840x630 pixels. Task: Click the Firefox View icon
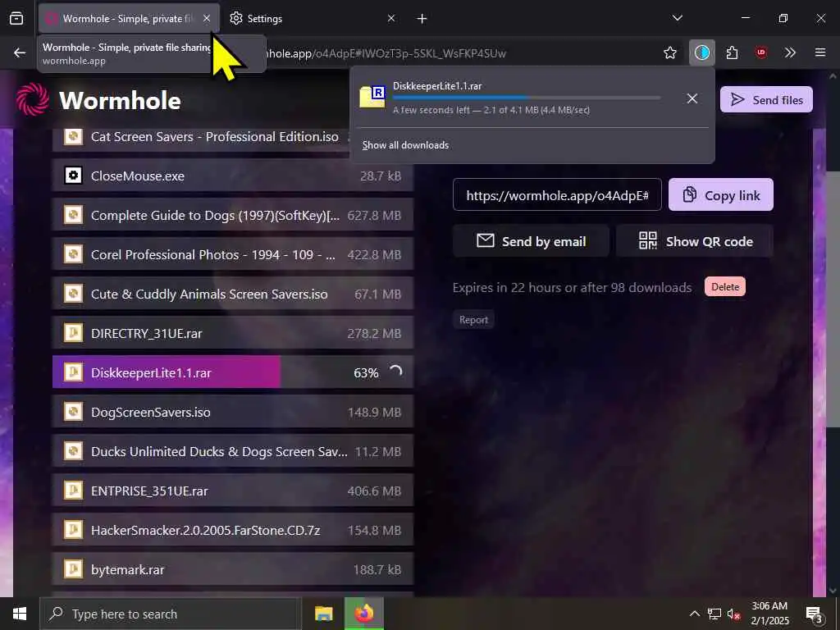click(16, 19)
